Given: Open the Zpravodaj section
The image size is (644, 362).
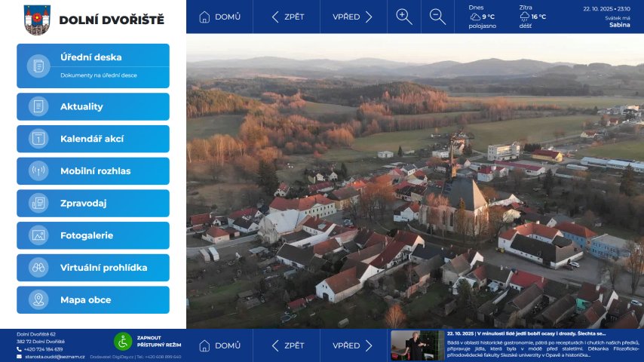Looking at the screenshot, I should click(x=93, y=204).
